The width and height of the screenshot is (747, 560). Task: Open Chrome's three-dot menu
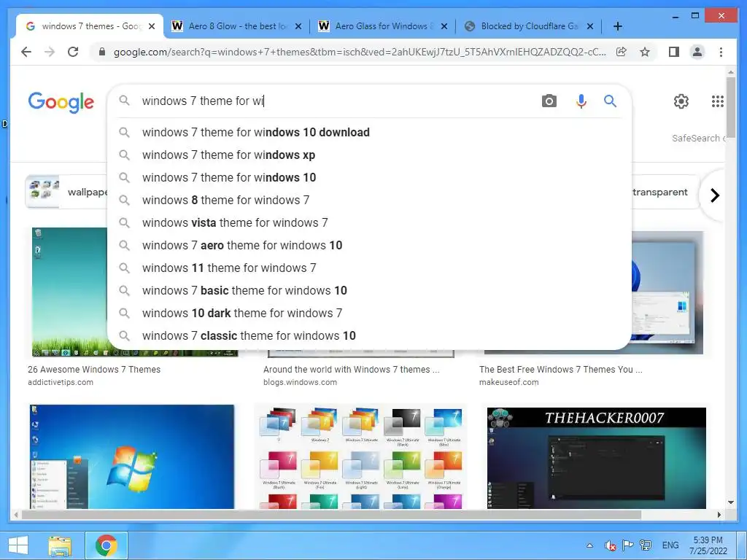721,52
